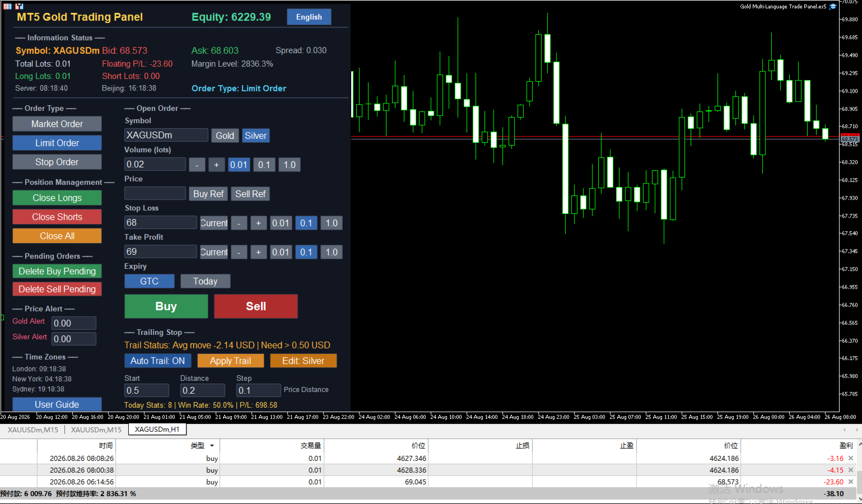
Task: Focus the Stop Loss input field
Action: 161,222
